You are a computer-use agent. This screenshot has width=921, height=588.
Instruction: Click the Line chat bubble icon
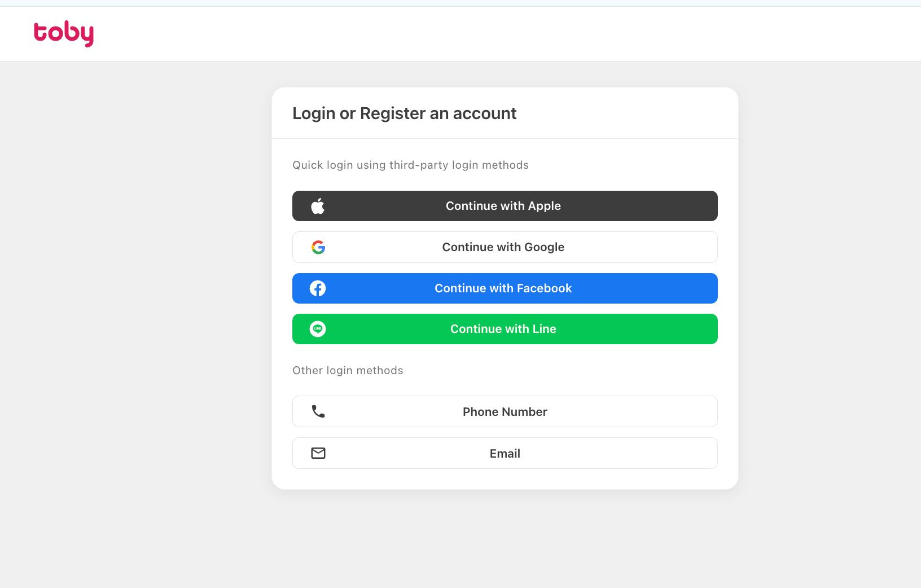318,329
